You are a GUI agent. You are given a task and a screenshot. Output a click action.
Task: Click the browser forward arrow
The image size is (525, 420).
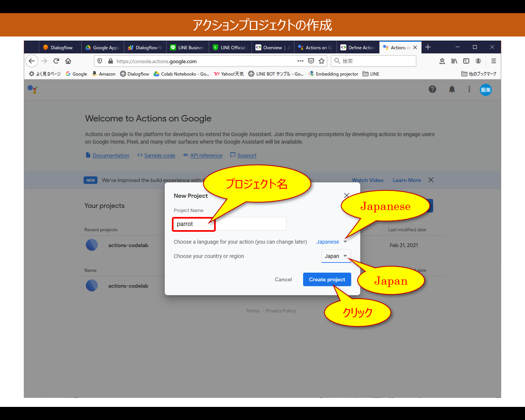tap(44, 61)
